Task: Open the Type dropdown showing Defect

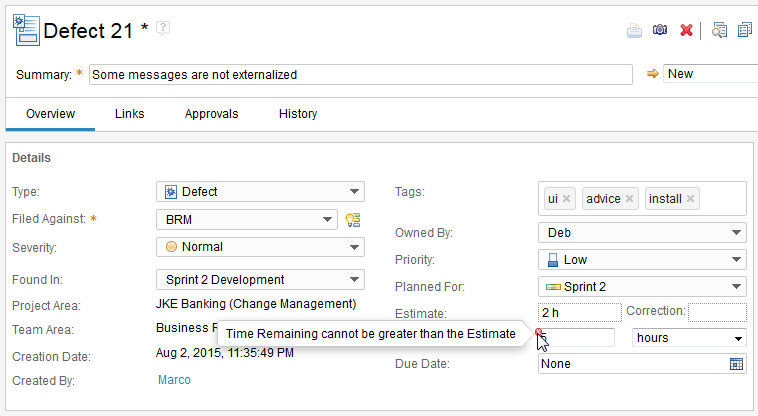Action: (260, 192)
